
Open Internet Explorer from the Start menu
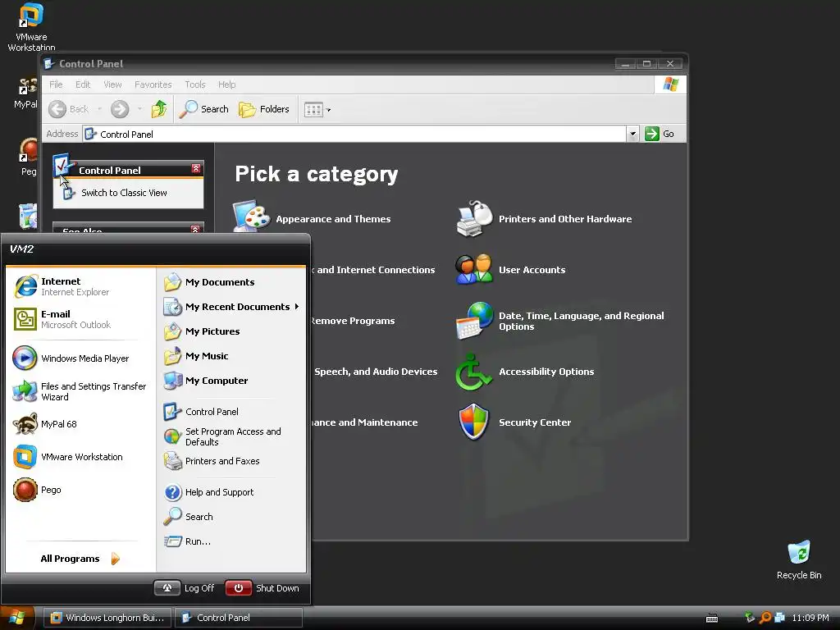(80, 286)
